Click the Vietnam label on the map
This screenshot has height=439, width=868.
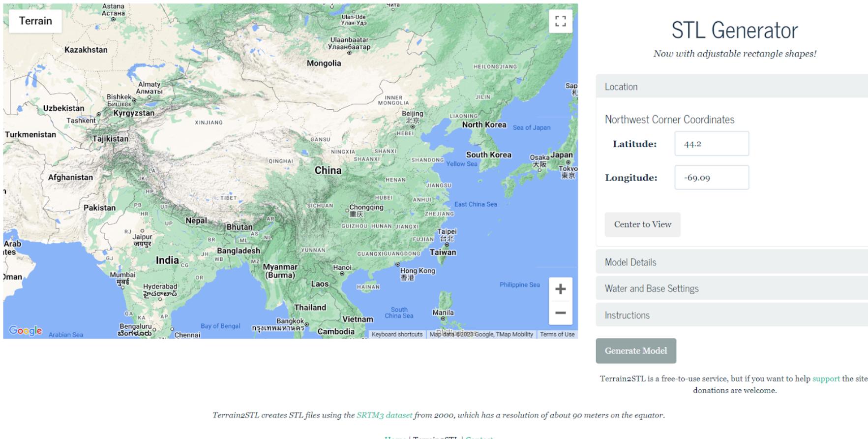(x=358, y=319)
